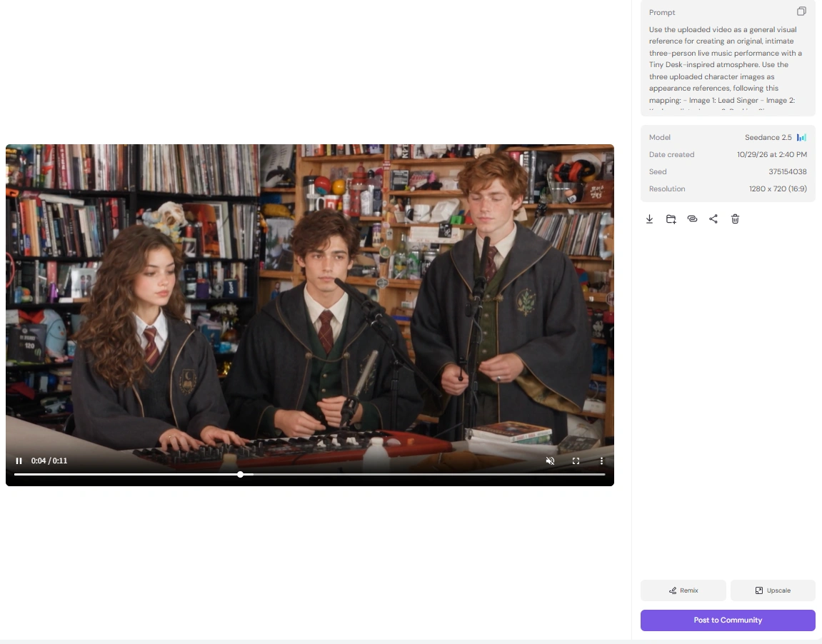Click the video progress bar handle
The height and width of the screenshot is (644, 822).
[x=240, y=474]
